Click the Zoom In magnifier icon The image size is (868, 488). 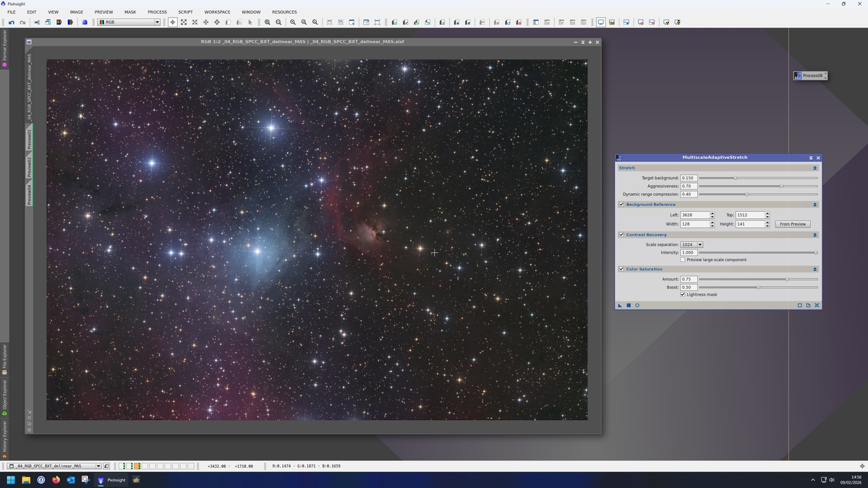(x=268, y=22)
